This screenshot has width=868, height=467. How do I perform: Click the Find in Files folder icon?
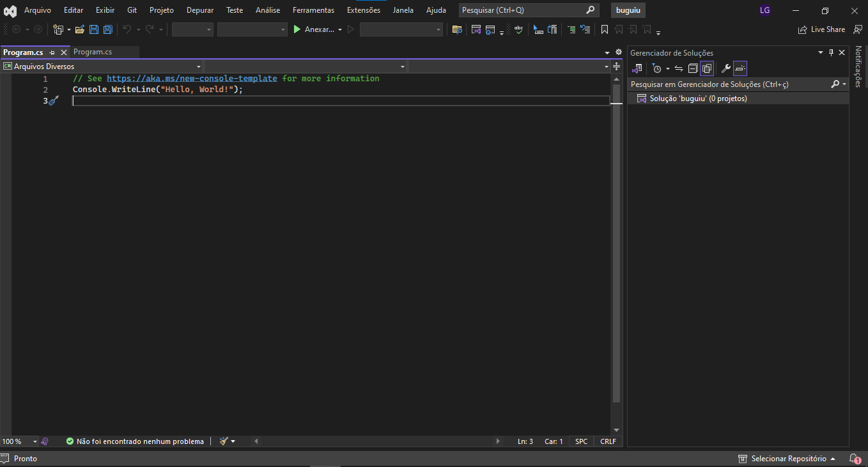(457, 29)
